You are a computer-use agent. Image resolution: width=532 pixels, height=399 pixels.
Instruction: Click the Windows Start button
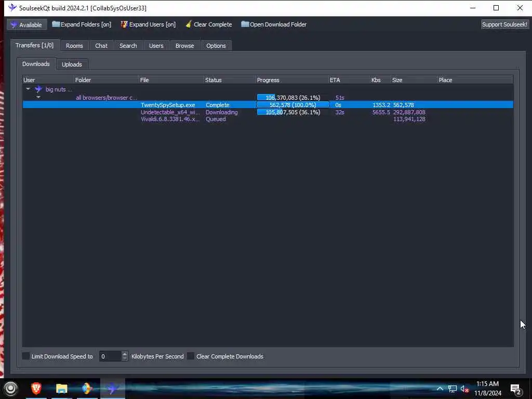[x=10, y=389]
